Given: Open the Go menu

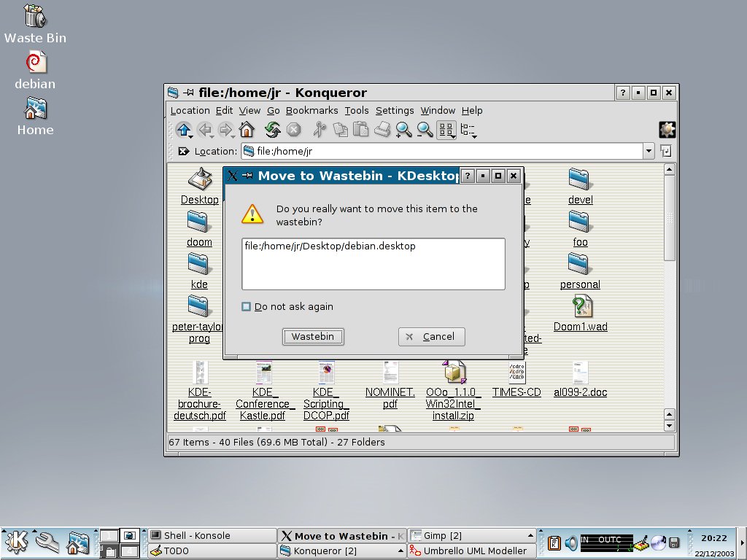Looking at the screenshot, I should tap(273, 111).
